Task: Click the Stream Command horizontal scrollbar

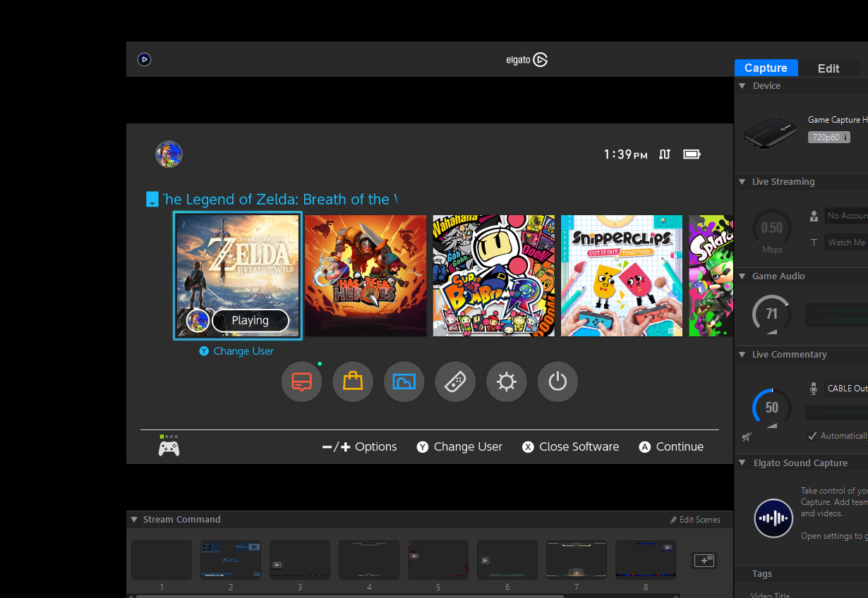Action: click(350, 596)
